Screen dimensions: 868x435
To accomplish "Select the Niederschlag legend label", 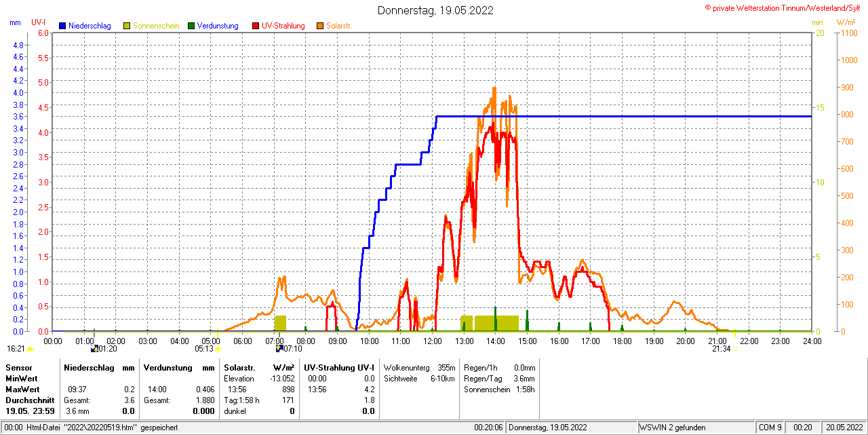I will coord(90,26).
